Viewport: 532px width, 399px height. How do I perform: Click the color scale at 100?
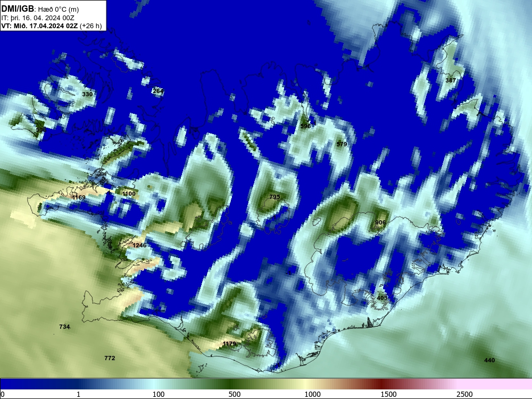tap(159, 394)
